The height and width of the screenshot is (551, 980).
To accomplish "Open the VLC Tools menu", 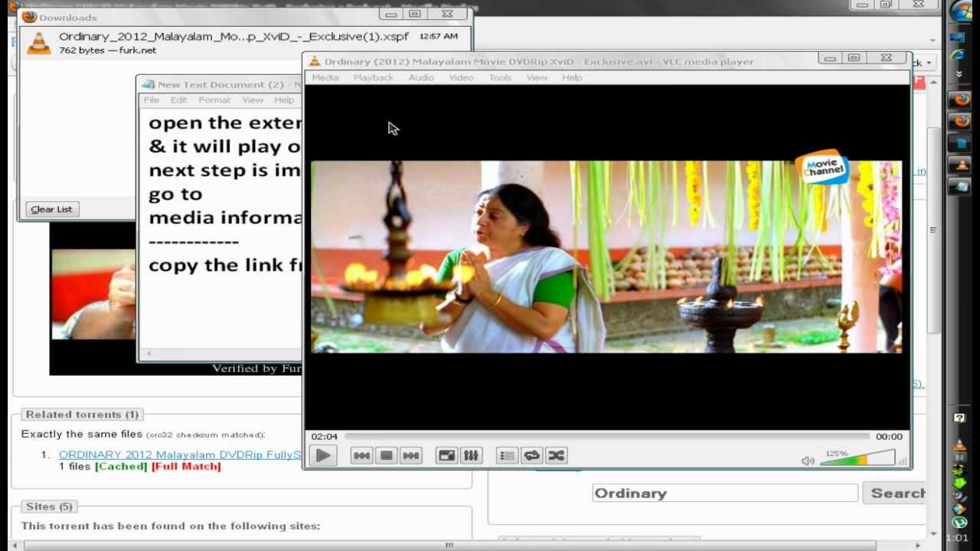I will point(500,77).
